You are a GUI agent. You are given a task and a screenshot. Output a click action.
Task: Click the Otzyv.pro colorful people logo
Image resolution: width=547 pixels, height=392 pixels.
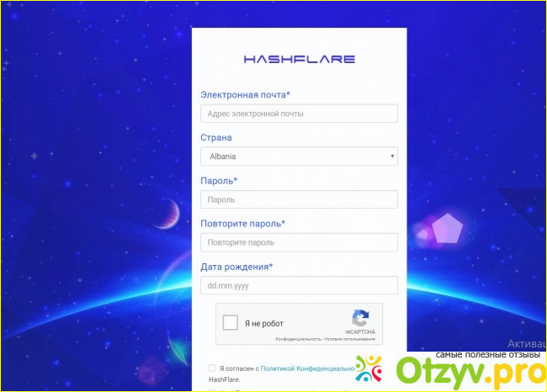tap(369, 369)
